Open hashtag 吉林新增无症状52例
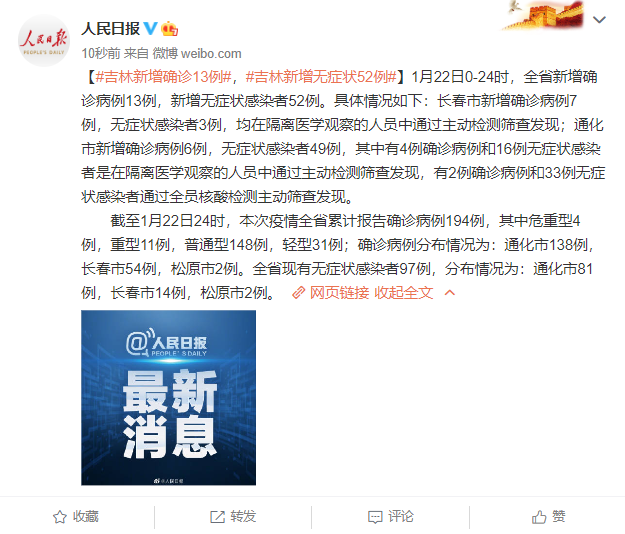Viewport: 625px width, 534px height. click(321, 77)
